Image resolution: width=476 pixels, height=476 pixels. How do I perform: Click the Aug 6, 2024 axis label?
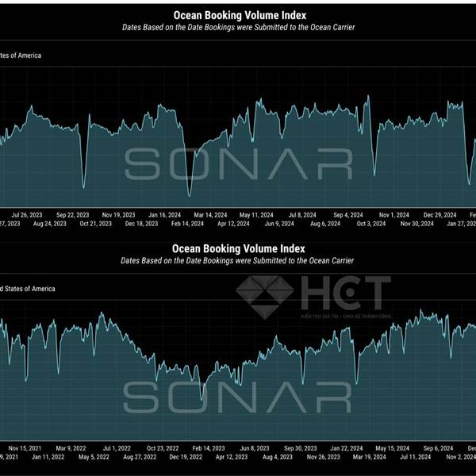tap(325, 224)
